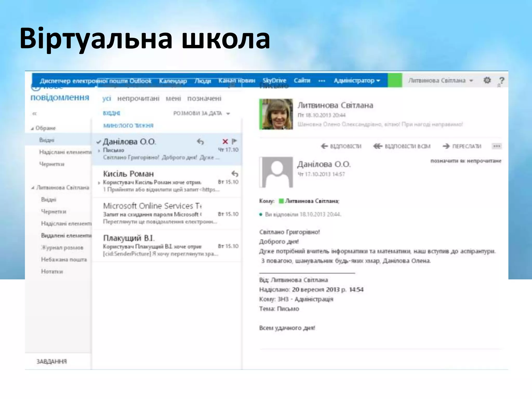Open Канал новин
This screenshot has height=399, width=532.
[237, 81]
